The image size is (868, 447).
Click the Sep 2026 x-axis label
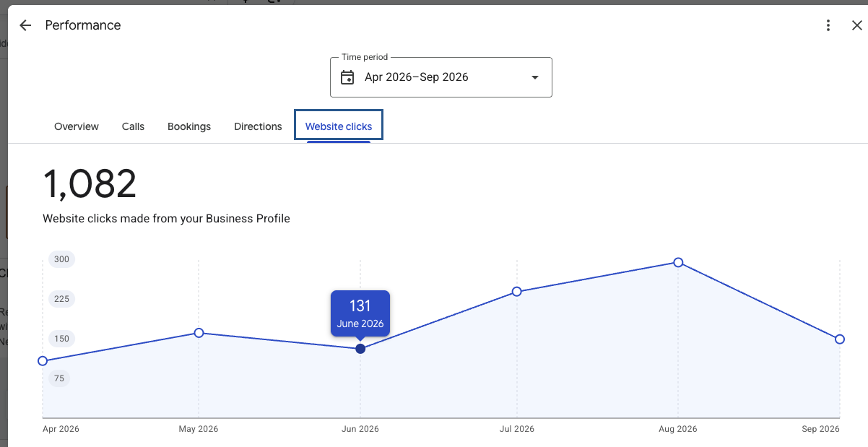[x=820, y=429]
